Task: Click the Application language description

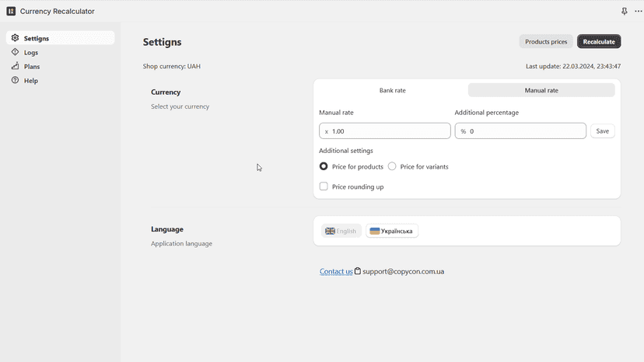Action: tap(181, 243)
